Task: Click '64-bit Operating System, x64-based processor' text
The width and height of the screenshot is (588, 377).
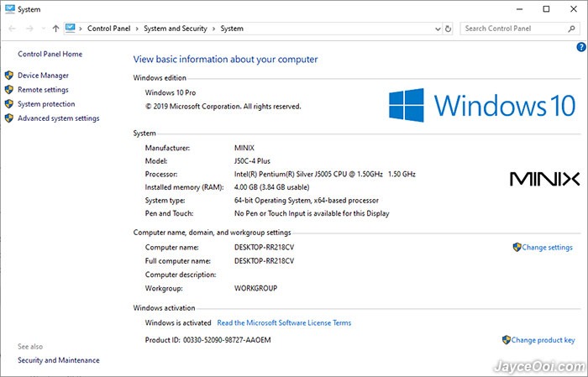Action: (x=307, y=201)
